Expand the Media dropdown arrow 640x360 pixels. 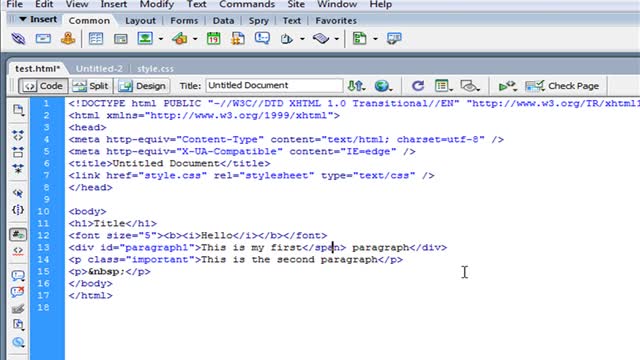(x=195, y=39)
